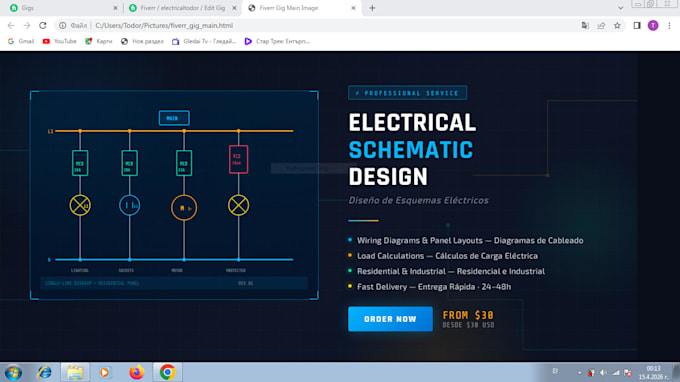Screen dimensions: 680x382
Task: Open the Chrome profile avatar
Action: pyautogui.click(x=653, y=26)
